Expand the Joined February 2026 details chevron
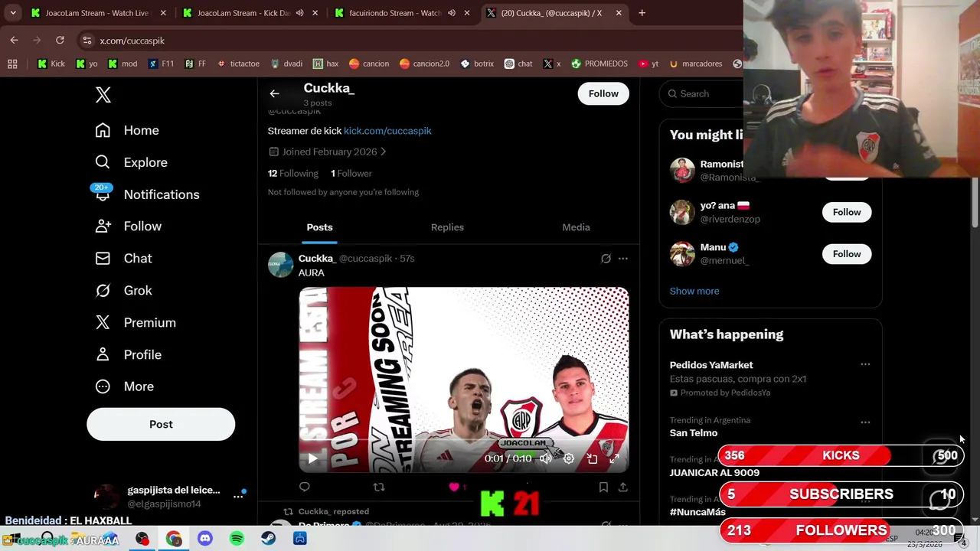This screenshot has height=551, width=980. pyautogui.click(x=383, y=152)
